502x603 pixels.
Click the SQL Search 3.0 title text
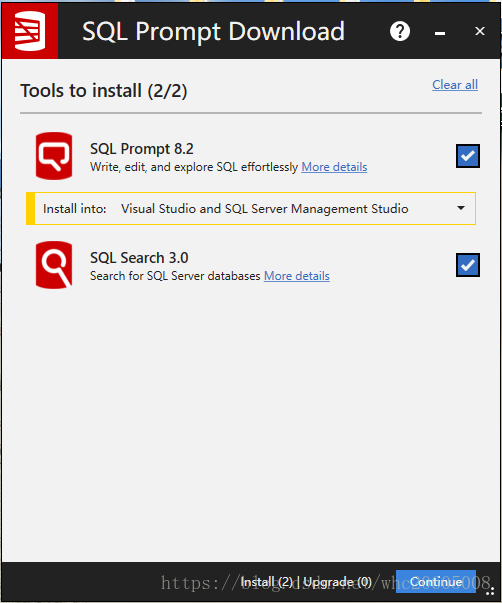click(x=139, y=258)
